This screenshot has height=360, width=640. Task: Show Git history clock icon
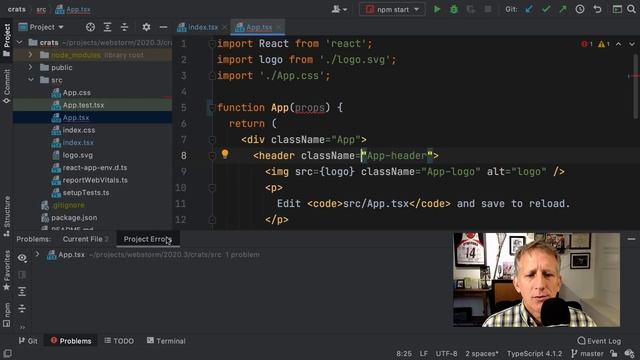click(580, 9)
